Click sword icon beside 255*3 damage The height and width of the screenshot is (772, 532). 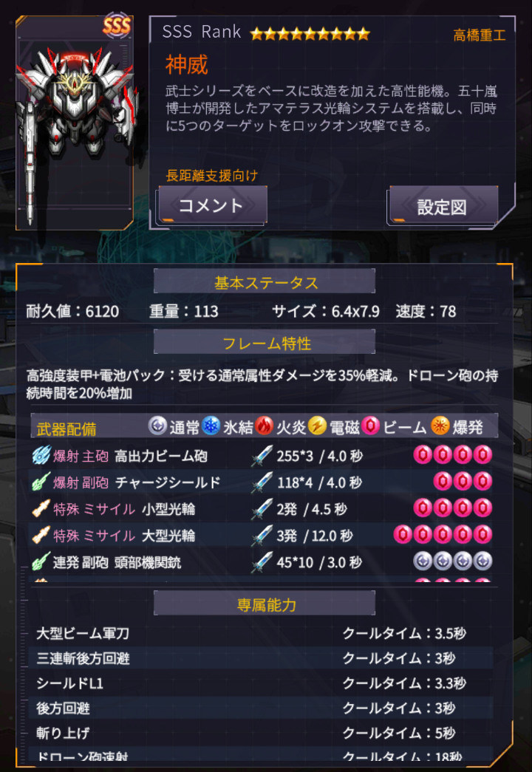tap(262, 456)
